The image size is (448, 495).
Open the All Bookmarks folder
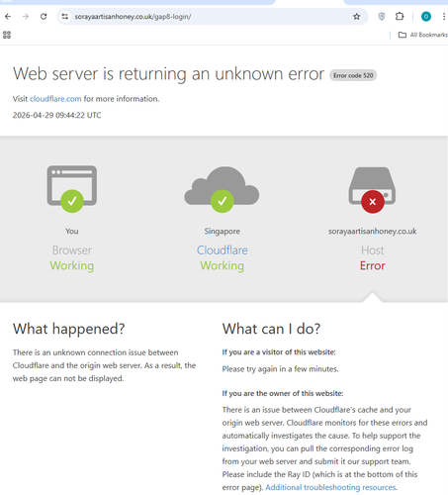pos(423,35)
